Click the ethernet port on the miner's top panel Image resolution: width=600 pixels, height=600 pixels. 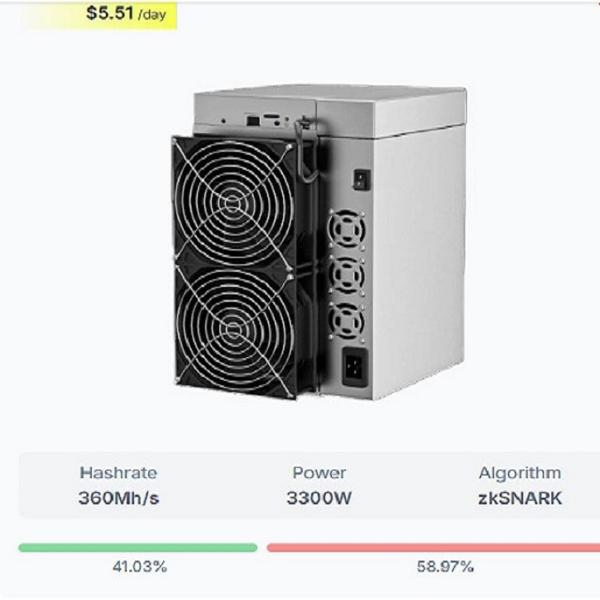252,121
